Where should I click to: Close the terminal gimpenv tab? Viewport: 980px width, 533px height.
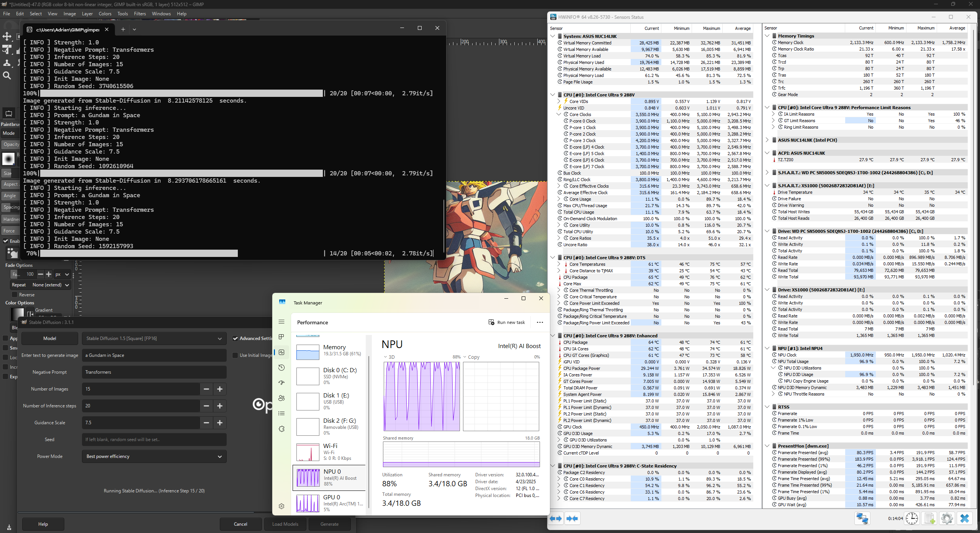point(107,29)
